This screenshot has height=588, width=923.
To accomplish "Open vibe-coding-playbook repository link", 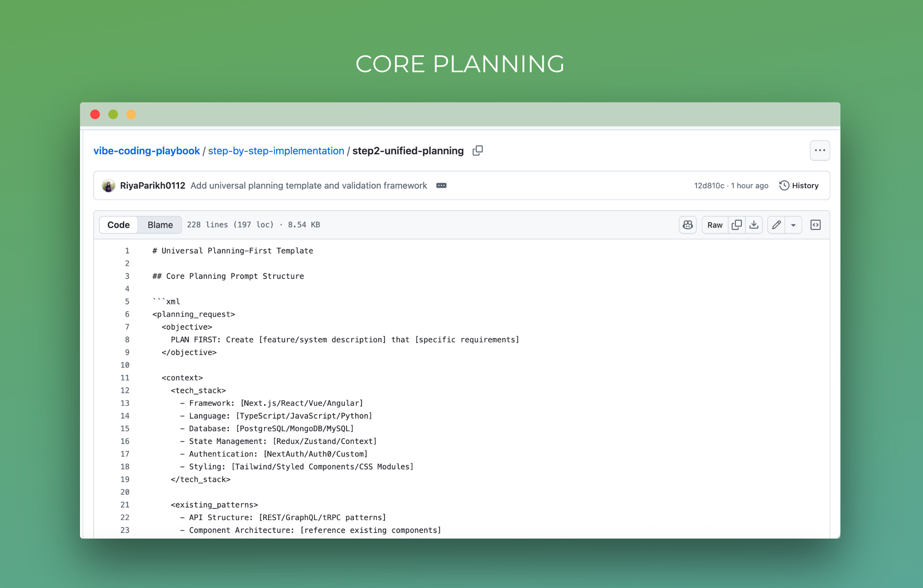I will click(x=146, y=151).
